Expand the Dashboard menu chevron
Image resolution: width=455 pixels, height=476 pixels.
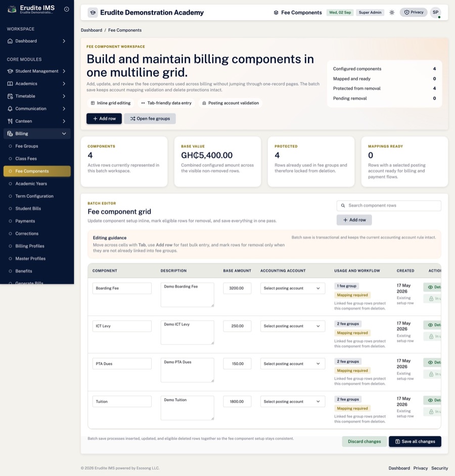click(64, 41)
